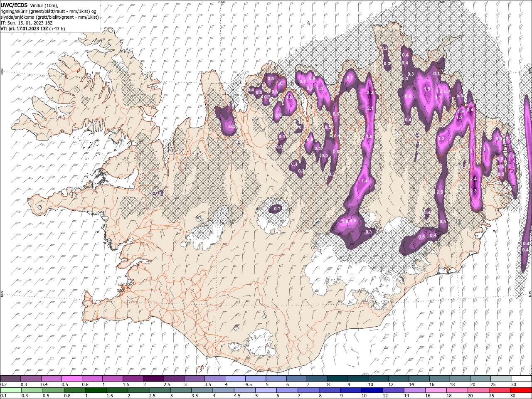
Task: Click the '1.4' snowfall value on map
Action: pos(365,181)
